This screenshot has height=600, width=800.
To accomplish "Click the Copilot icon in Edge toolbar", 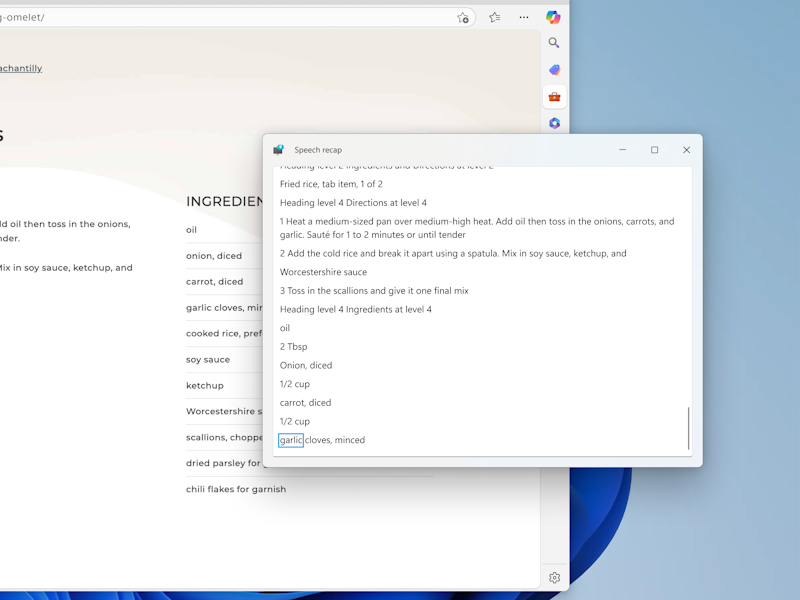I will tap(553, 17).
